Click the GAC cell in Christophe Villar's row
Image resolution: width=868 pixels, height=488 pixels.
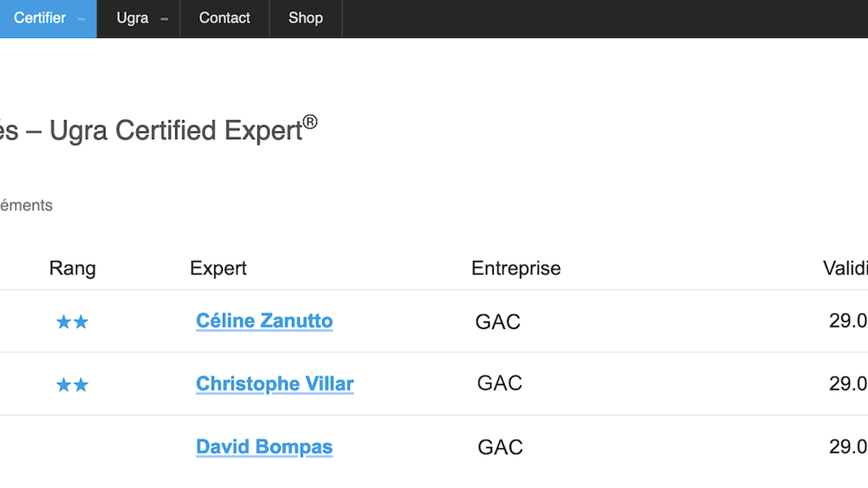[499, 383]
